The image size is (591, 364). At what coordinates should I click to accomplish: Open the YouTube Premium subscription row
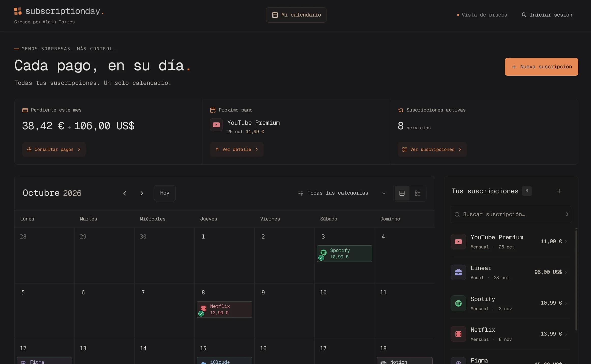(510, 242)
